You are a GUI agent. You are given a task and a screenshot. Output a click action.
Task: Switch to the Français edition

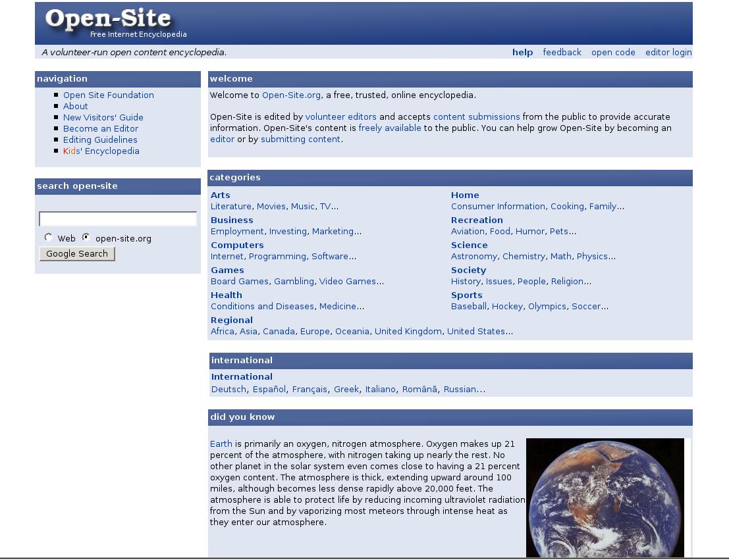pos(310,390)
